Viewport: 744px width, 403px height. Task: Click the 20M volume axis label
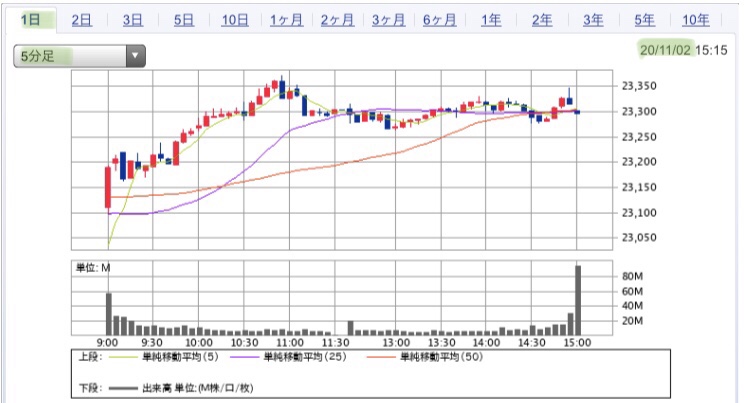click(632, 321)
